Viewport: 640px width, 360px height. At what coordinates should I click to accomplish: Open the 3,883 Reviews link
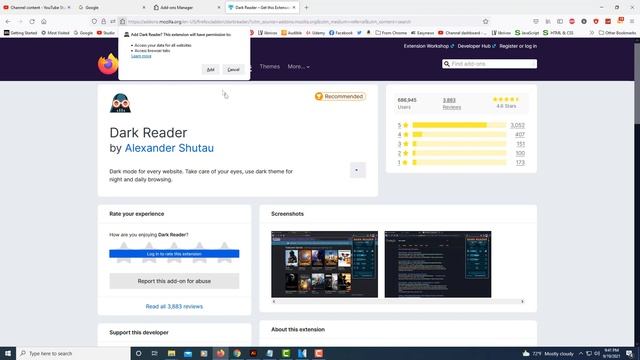[451, 103]
